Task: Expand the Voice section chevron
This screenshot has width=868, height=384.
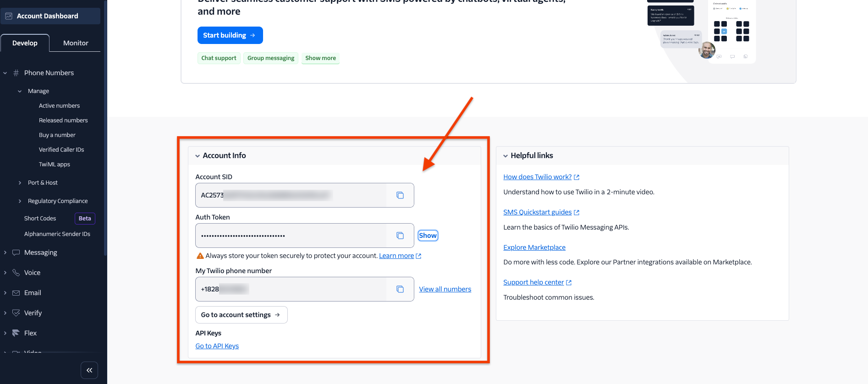Action: click(x=5, y=273)
